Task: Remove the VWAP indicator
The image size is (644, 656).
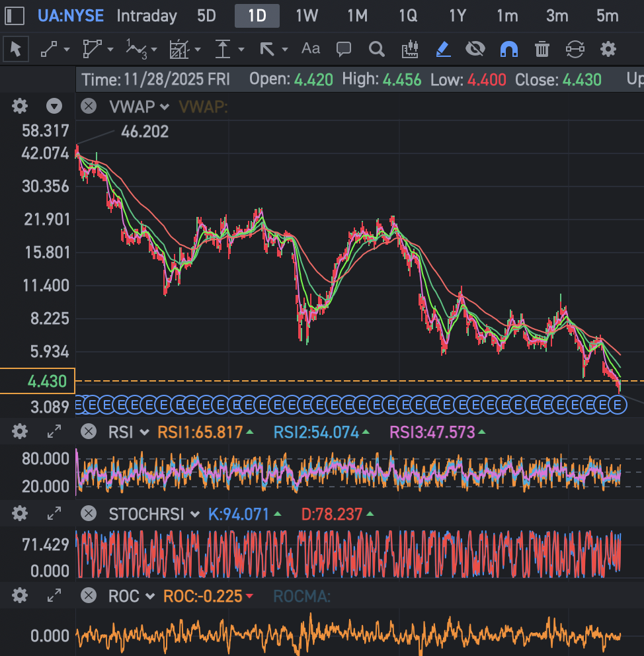Action: (89, 106)
